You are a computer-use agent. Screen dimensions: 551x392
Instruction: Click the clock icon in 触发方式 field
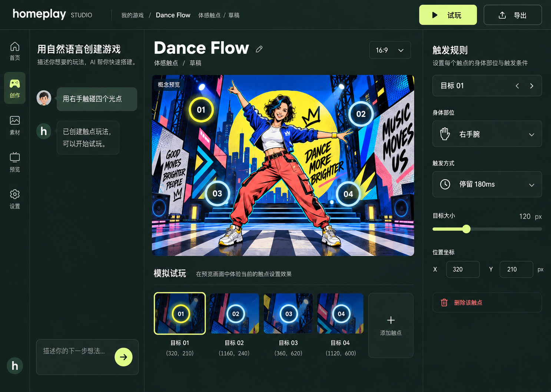click(445, 184)
